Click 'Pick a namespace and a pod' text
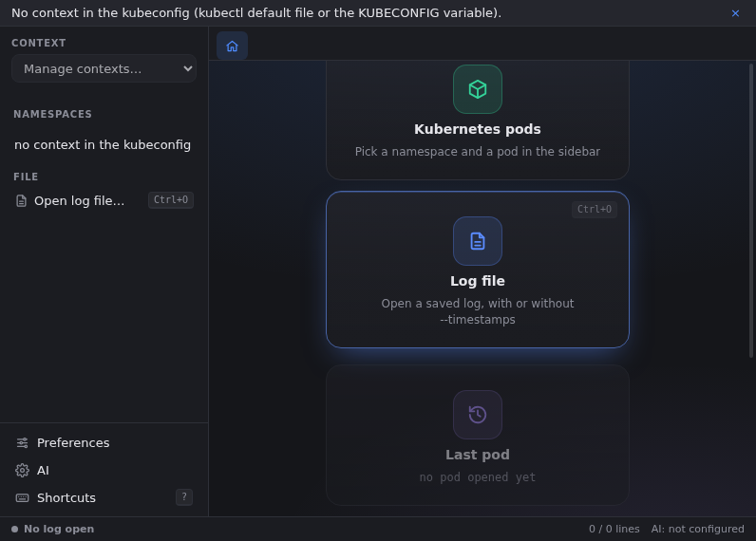 pos(478,152)
